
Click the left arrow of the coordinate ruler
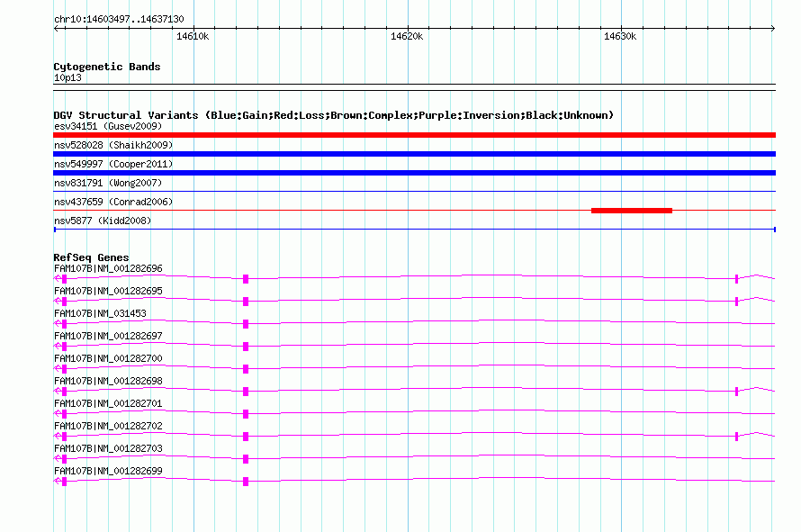pyautogui.click(x=56, y=29)
